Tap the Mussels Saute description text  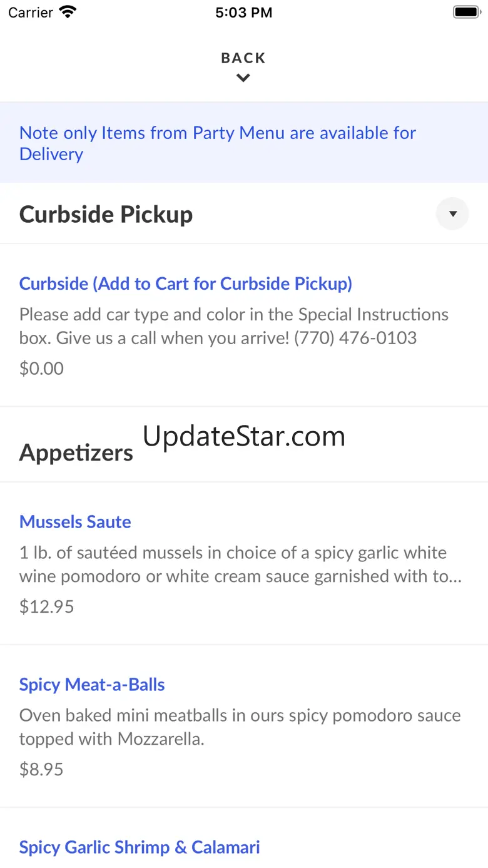click(x=241, y=564)
